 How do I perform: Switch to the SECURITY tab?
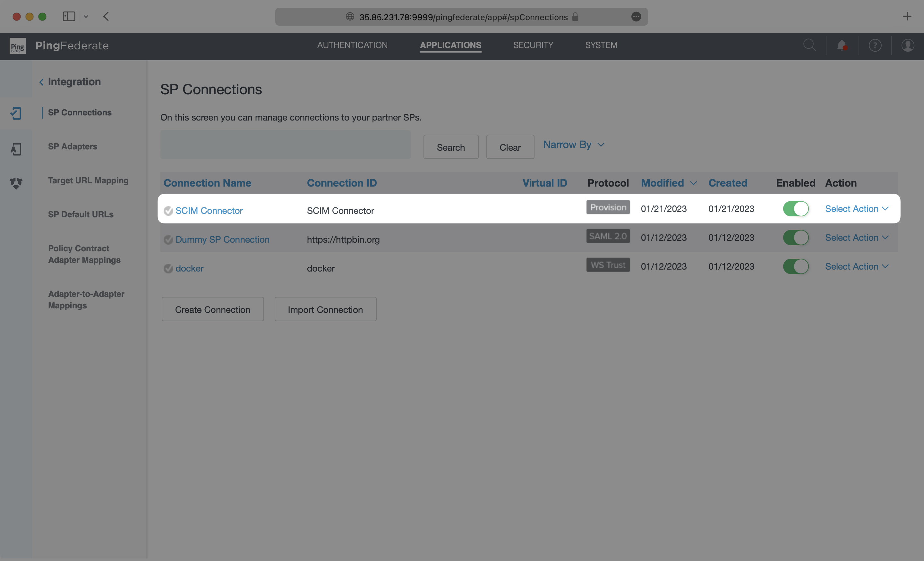pos(533,45)
